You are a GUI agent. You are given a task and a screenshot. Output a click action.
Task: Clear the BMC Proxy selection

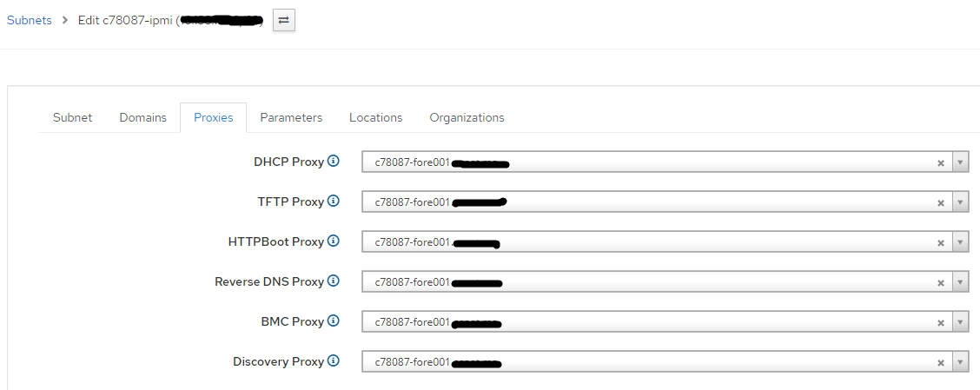tap(940, 323)
